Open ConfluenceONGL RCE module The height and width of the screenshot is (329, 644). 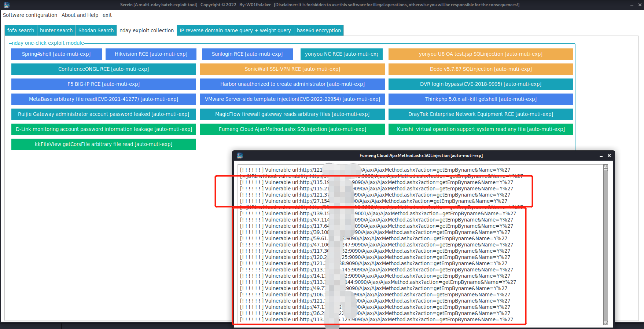click(x=104, y=69)
